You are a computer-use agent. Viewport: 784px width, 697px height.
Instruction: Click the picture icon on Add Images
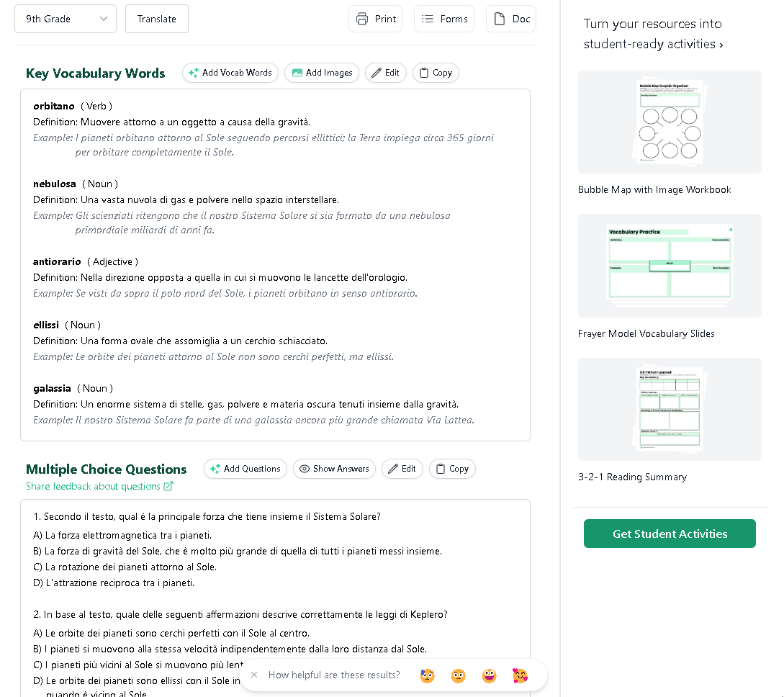(x=297, y=73)
